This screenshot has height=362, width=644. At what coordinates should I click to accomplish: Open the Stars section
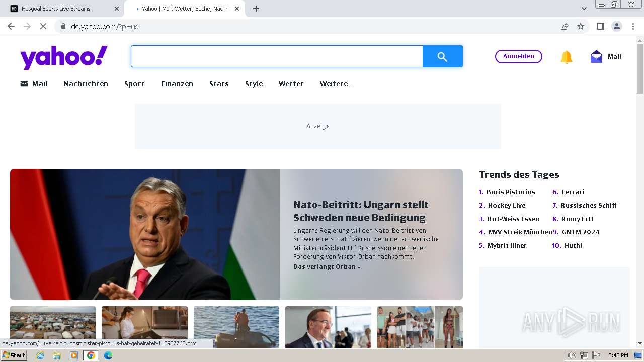point(219,84)
